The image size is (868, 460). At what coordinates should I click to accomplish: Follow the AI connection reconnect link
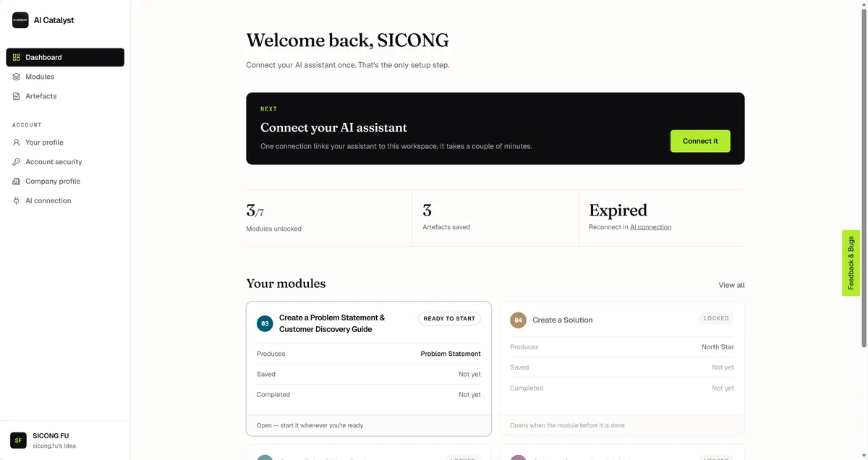click(x=650, y=227)
